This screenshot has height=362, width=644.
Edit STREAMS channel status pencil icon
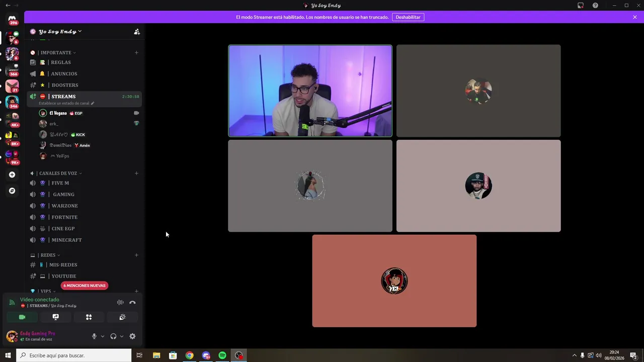point(92,103)
